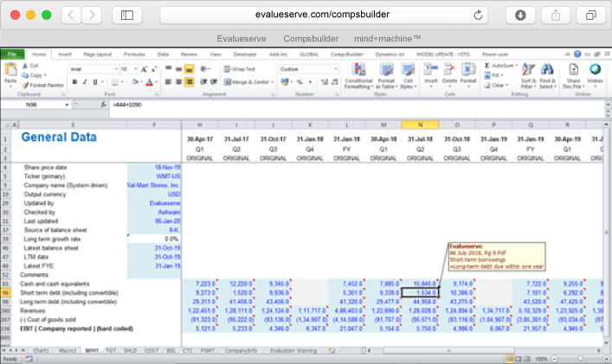612x364 pixels.
Task: Open the Merge & Center dropdown arrow
Action: [272, 82]
